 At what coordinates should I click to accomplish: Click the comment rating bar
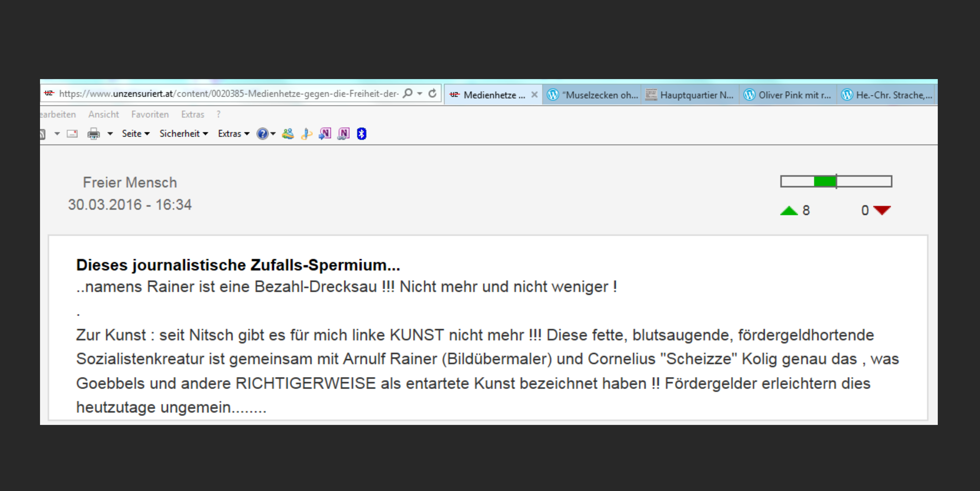click(836, 182)
